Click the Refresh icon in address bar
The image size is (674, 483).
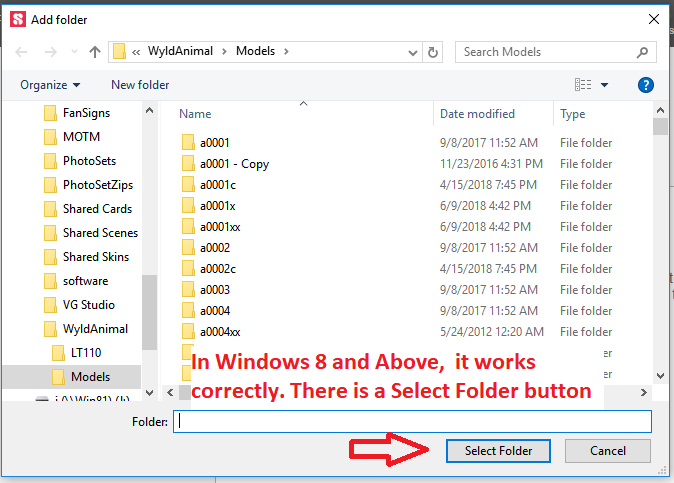[433, 52]
